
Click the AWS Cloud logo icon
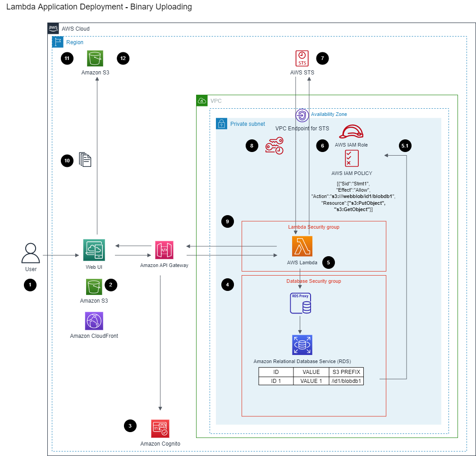[53, 28]
